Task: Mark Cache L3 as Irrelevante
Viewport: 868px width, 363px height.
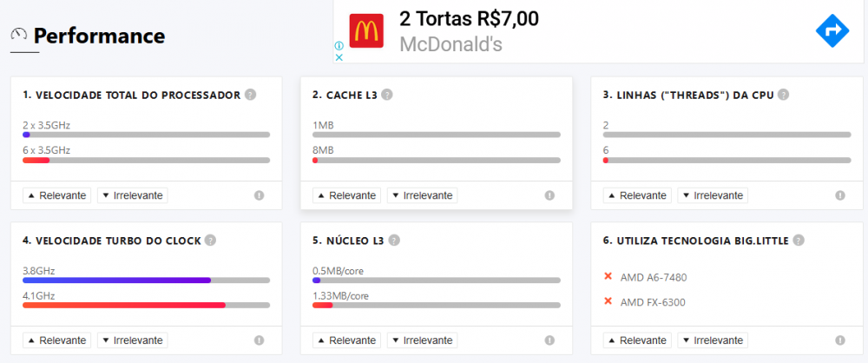Action: (422, 195)
